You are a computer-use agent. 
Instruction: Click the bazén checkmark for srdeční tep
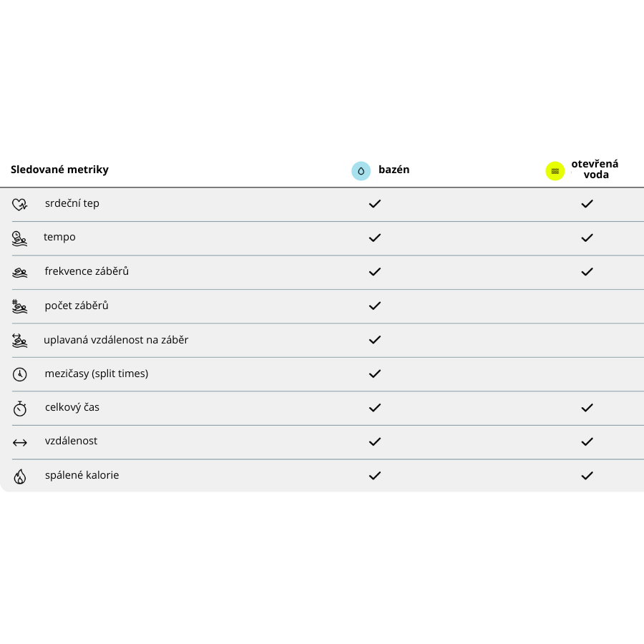[x=374, y=204]
